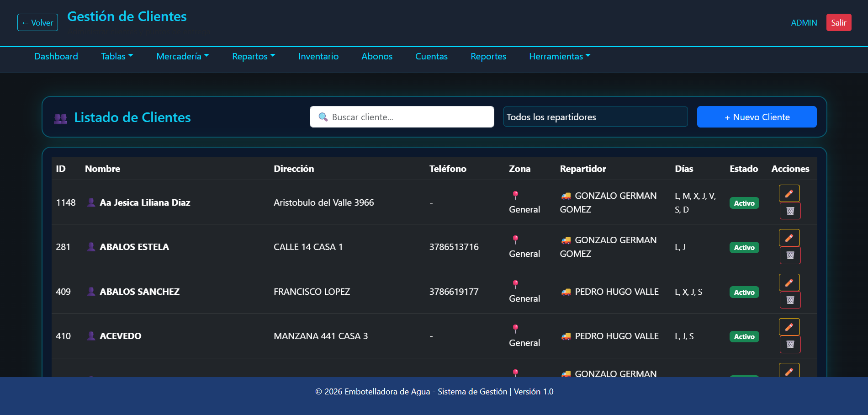Image resolution: width=868 pixels, height=415 pixels.
Task: Open the Todos los repartidores dropdown
Action: [x=595, y=117]
